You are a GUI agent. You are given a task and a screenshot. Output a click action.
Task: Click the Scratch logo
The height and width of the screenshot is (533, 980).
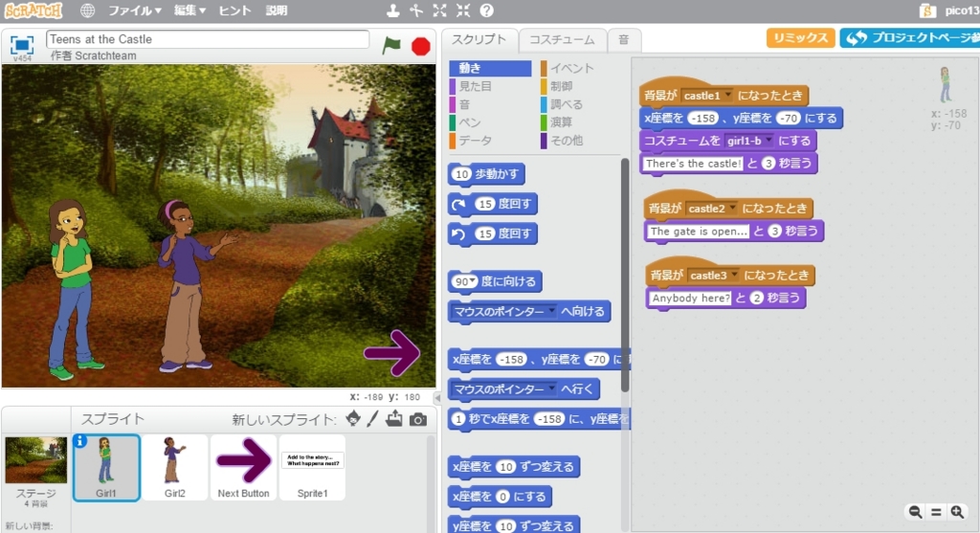coord(33,11)
